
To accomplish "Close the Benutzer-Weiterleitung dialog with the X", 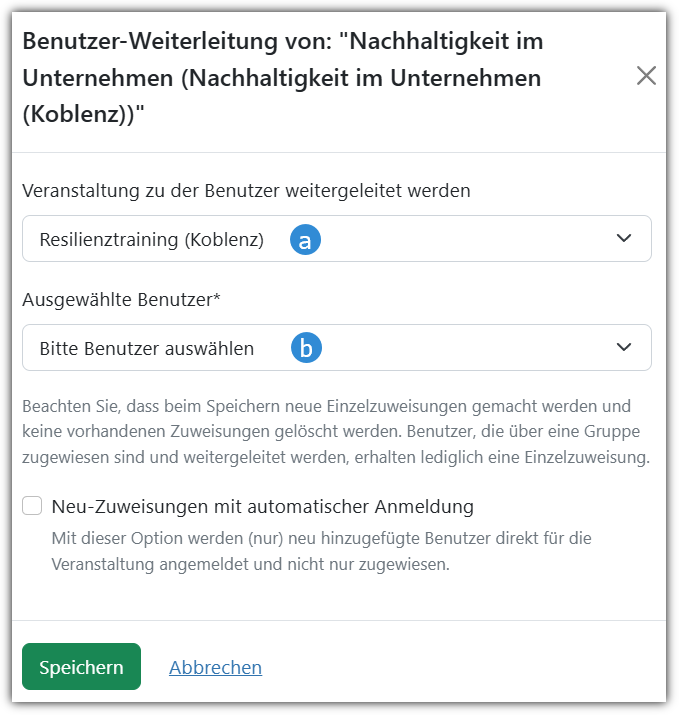I will click(x=647, y=76).
